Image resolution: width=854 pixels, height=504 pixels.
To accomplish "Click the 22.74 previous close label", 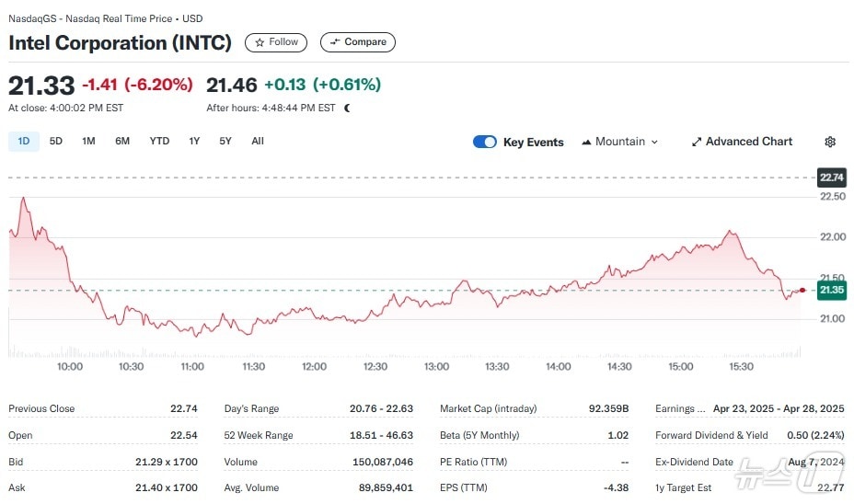I will click(832, 178).
